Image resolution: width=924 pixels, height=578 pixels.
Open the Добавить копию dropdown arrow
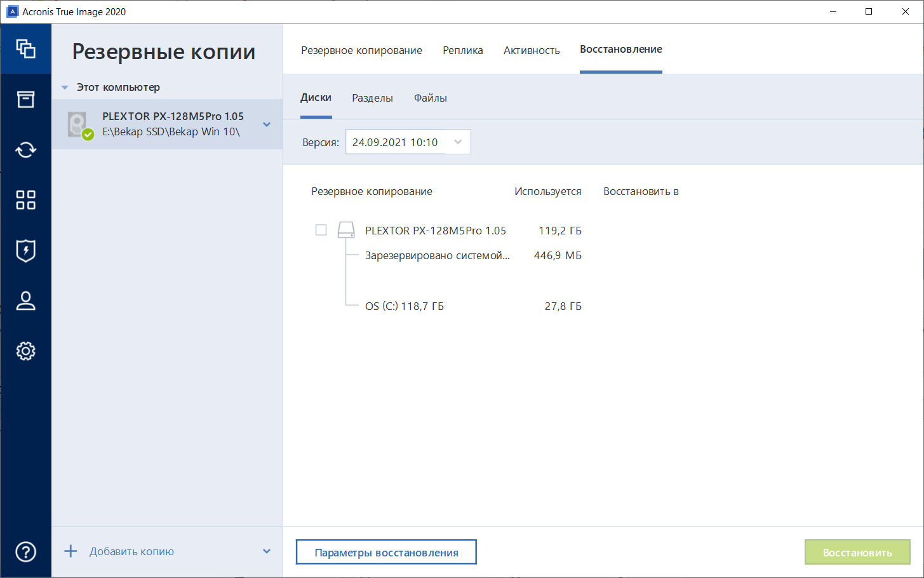(267, 551)
